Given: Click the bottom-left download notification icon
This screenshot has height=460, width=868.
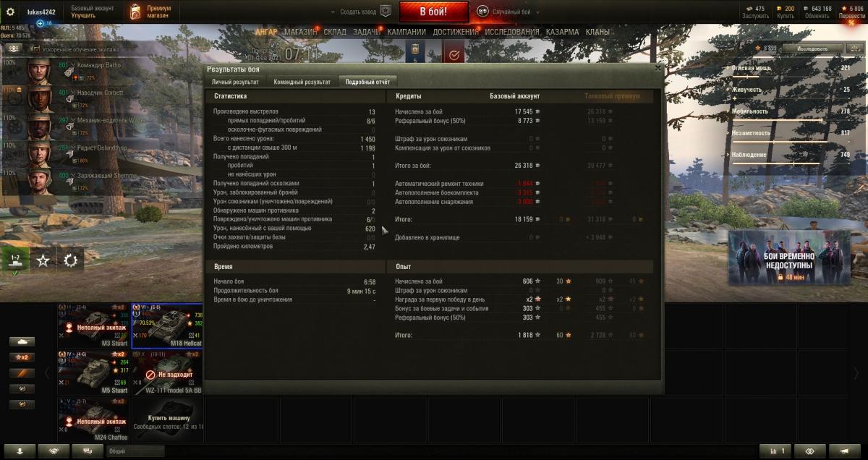Looking at the screenshot, I should [x=20, y=451].
